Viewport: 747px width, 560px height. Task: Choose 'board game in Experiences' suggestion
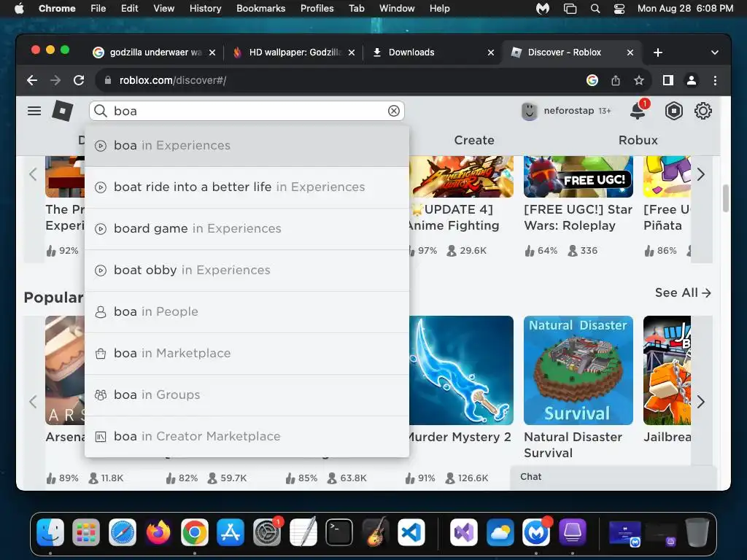point(247,228)
